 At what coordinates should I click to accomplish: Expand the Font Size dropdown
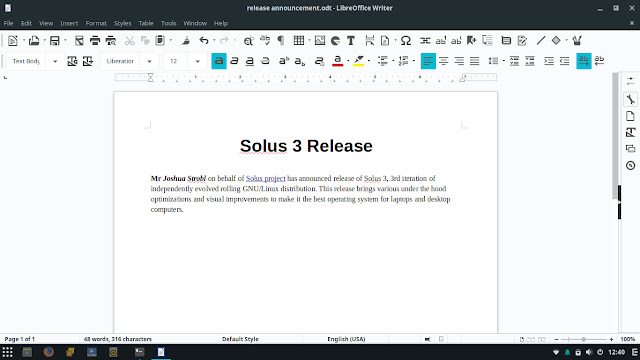pyautogui.click(x=198, y=62)
